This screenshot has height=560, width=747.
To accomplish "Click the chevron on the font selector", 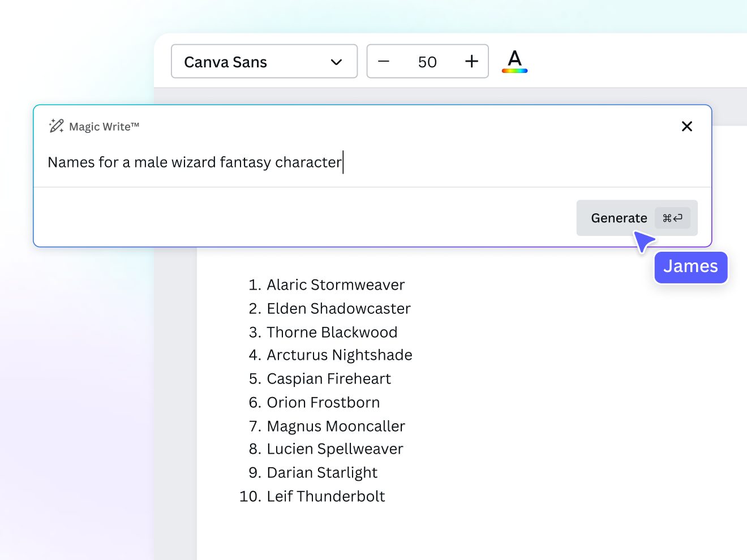I will tap(336, 62).
